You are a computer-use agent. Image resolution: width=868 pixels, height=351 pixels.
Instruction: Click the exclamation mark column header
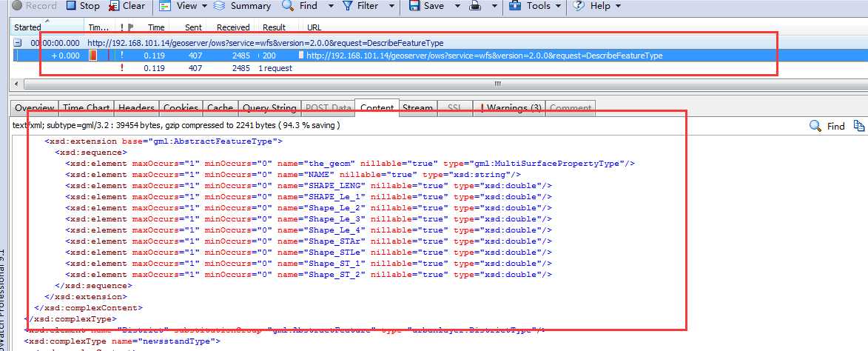[122, 27]
